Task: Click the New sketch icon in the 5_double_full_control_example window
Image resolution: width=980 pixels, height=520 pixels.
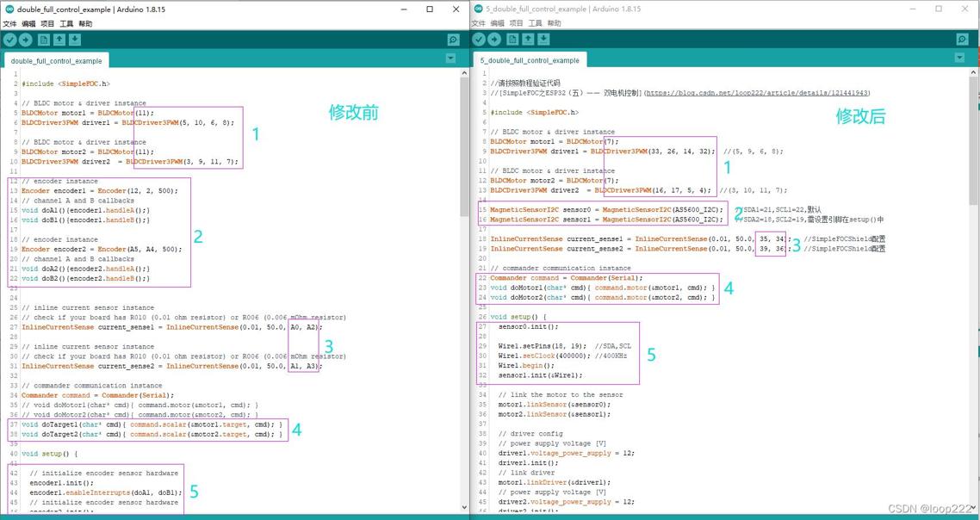Action: click(512, 40)
